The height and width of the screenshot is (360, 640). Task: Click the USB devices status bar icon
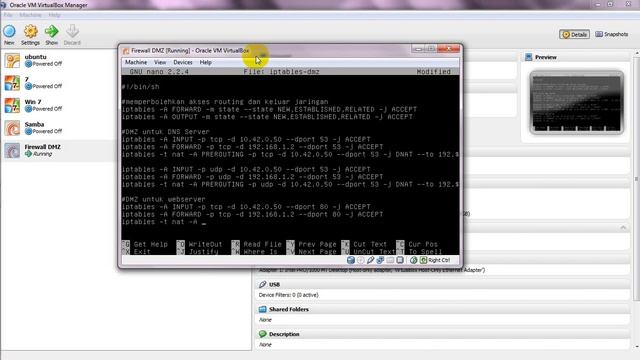pos(371,260)
